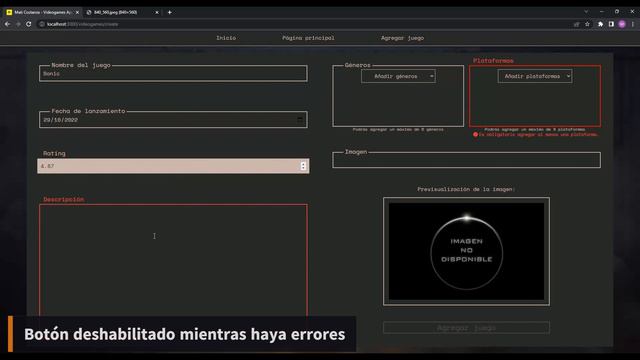The height and width of the screenshot is (360, 640).
Task: Click the Rating spinner arrows
Action: point(303,166)
